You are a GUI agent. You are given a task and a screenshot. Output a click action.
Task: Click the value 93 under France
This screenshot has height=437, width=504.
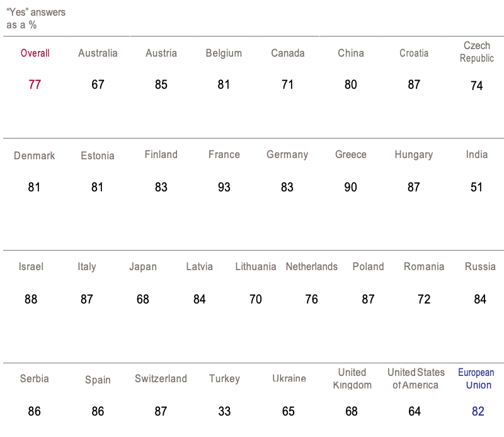coord(224,187)
